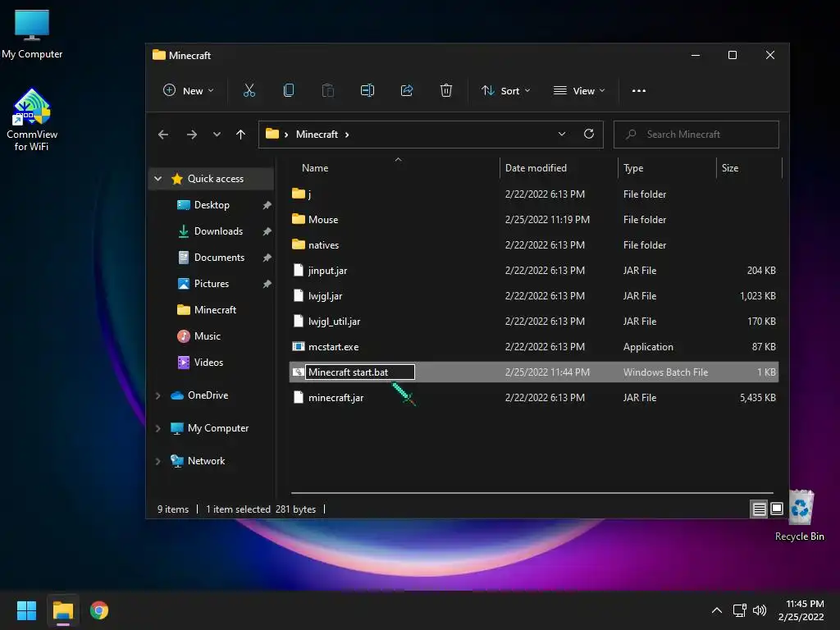Image resolution: width=840 pixels, height=630 pixels.
Task: Click the Windows Batch File type cell
Action: (x=665, y=372)
